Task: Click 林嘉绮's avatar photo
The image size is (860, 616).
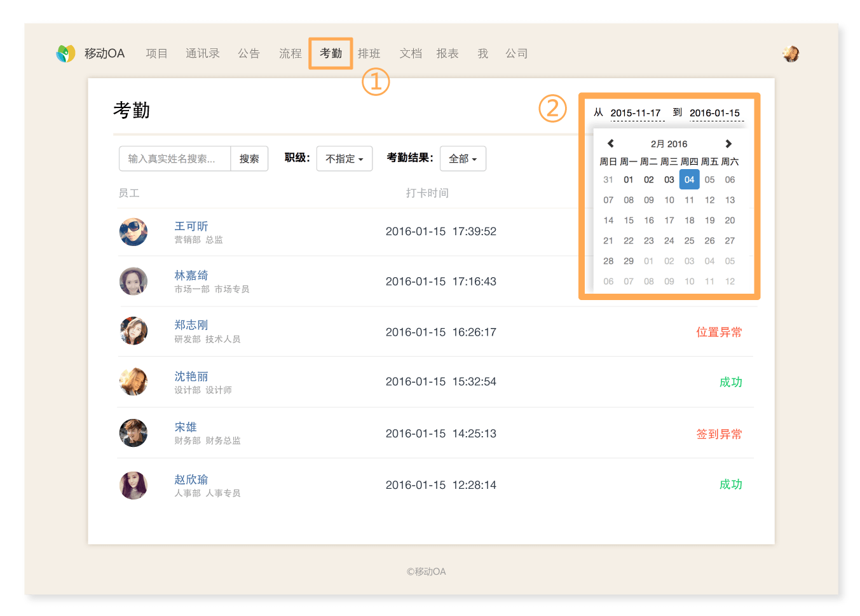Action: coord(133,281)
